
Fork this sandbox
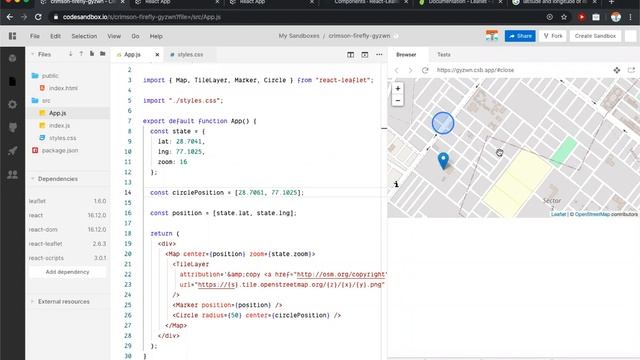(x=553, y=36)
